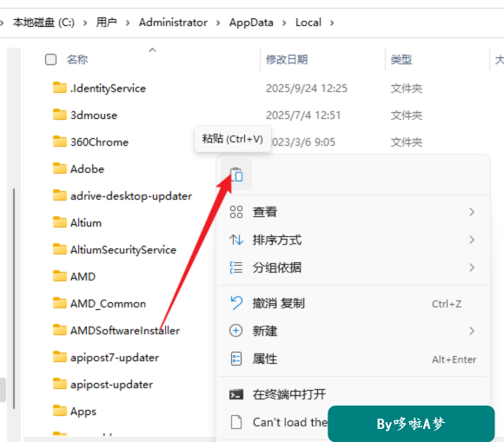Expand chevron after Administrator breadcrumb
Screen dimensions: 504x442
(218, 23)
